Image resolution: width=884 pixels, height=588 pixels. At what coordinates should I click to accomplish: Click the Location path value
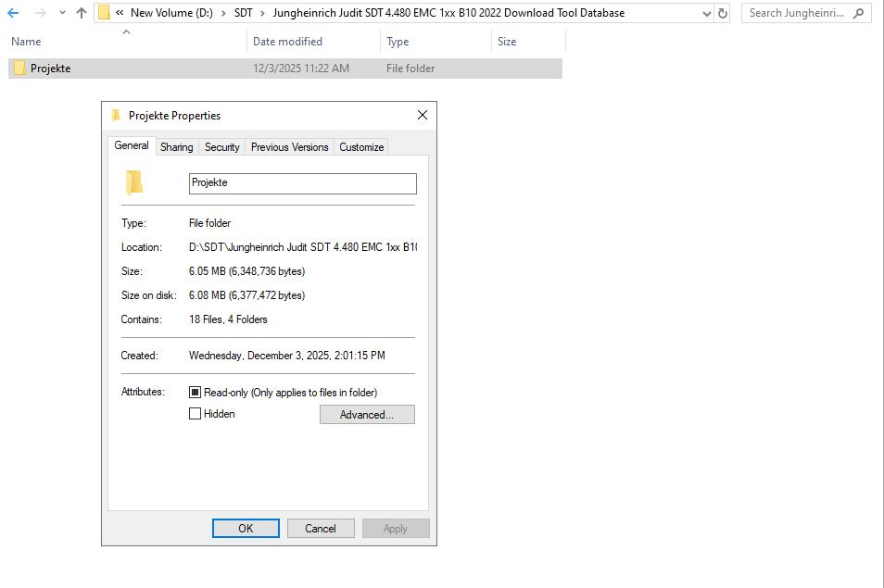click(x=303, y=246)
